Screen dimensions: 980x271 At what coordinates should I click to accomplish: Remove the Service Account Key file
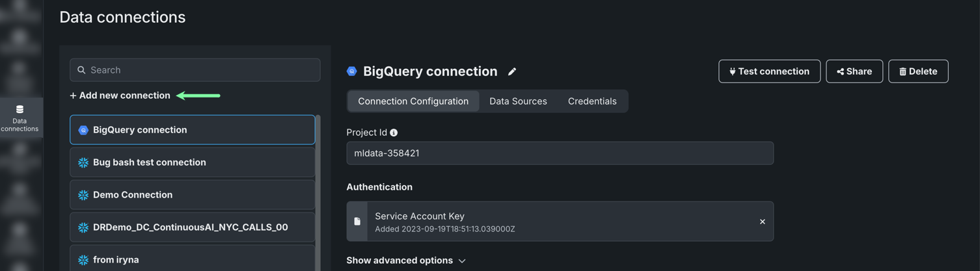click(762, 222)
